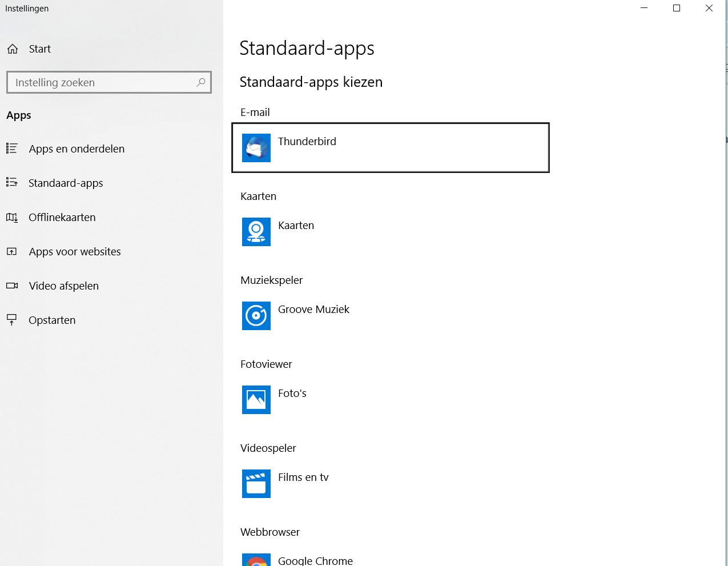Click the magnifier icon in search box
The height and width of the screenshot is (566, 728).
(x=200, y=82)
